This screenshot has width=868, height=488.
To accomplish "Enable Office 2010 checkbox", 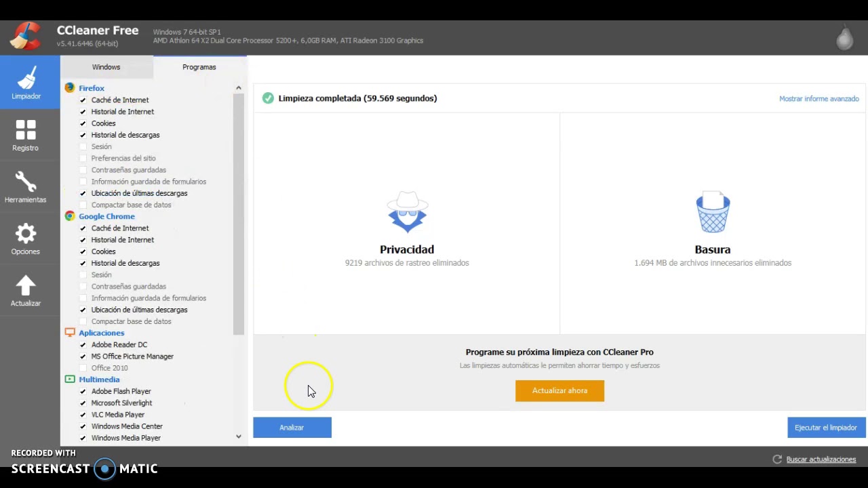I will 83,368.
